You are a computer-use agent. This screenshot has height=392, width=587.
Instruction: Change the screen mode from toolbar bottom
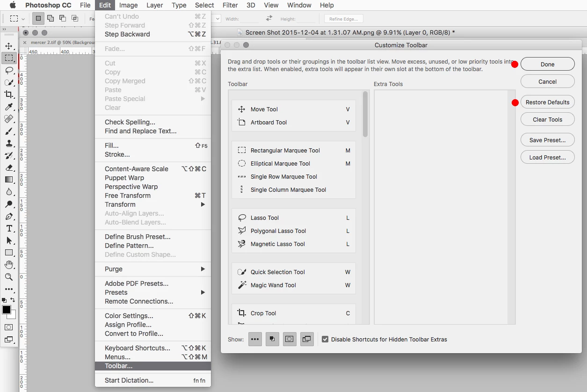pyautogui.click(x=9, y=340)
